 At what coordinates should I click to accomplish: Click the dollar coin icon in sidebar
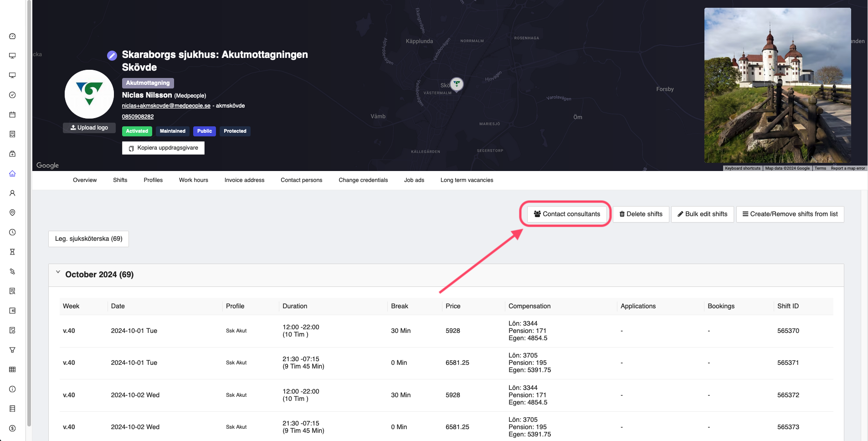[12, 428]
